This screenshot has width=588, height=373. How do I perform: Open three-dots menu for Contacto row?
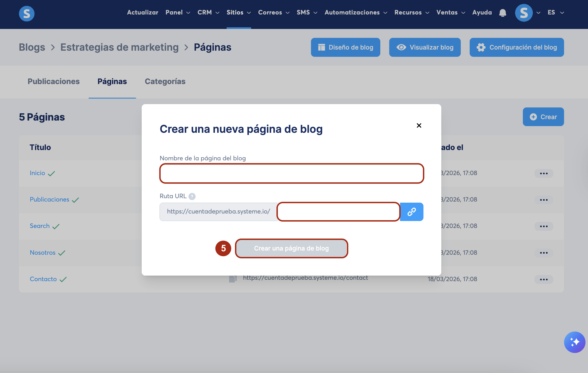[x=543, y=279]
